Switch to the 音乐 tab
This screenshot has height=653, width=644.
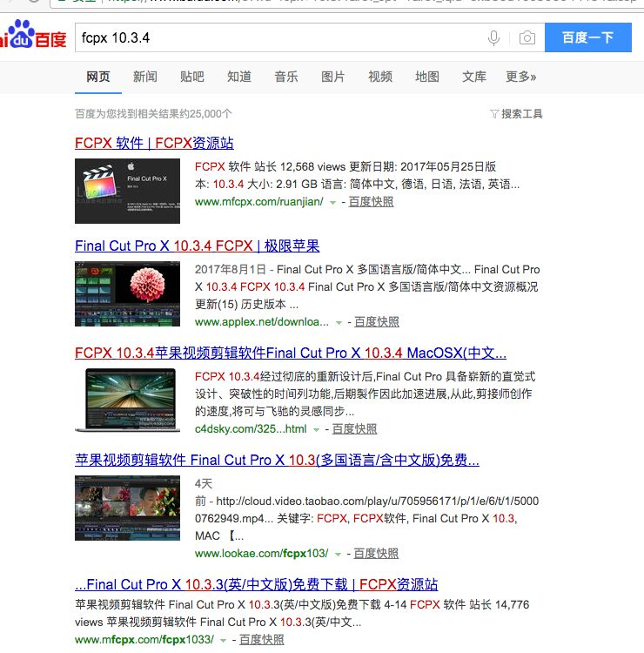(x=286, y=77)
